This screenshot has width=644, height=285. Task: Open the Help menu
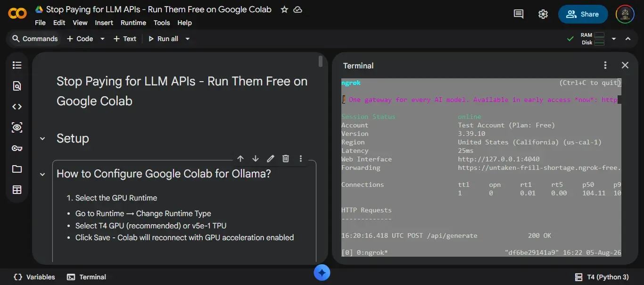(x=185, y=23)
